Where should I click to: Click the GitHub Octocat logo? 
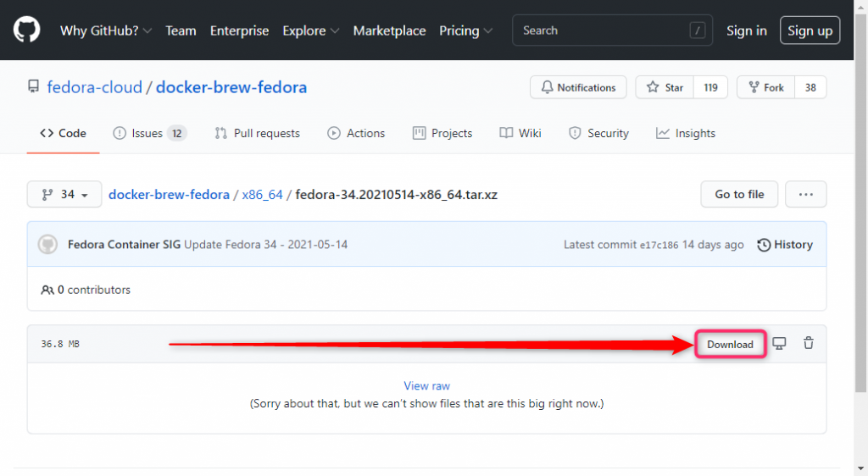26,30
